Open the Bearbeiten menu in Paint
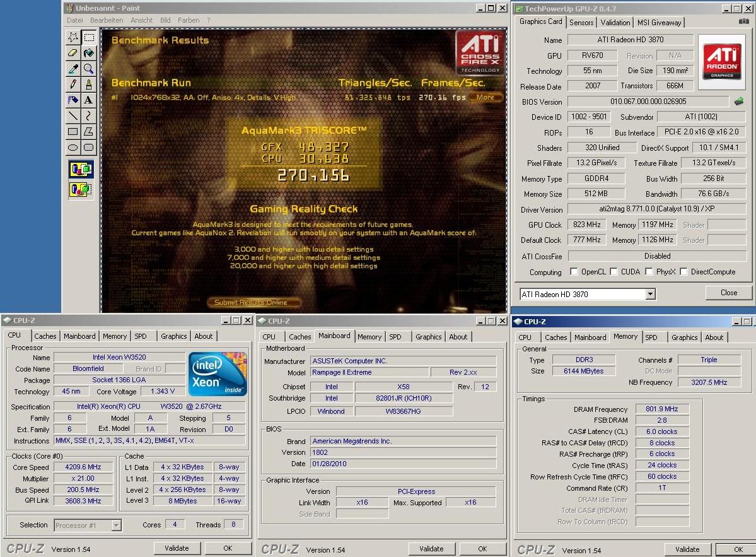756x557 pixels. tap(107, 20)
